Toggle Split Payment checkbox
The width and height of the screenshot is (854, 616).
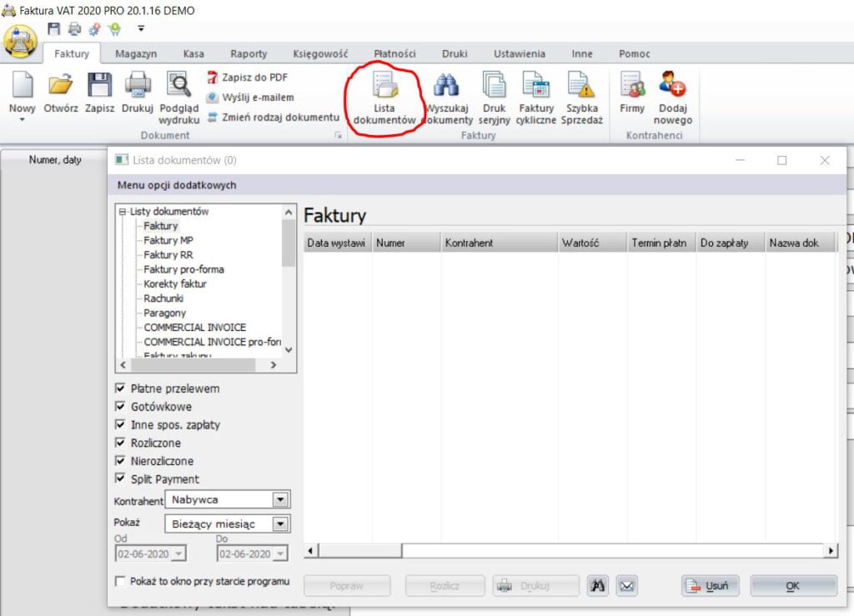click(x=121, y=479)
